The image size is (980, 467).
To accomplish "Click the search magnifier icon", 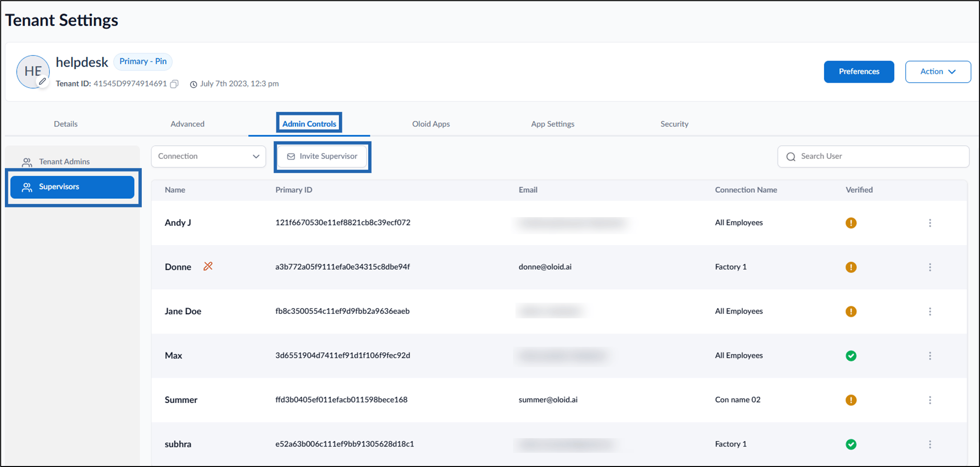I will pyautogui.click(x=791, y=156).
